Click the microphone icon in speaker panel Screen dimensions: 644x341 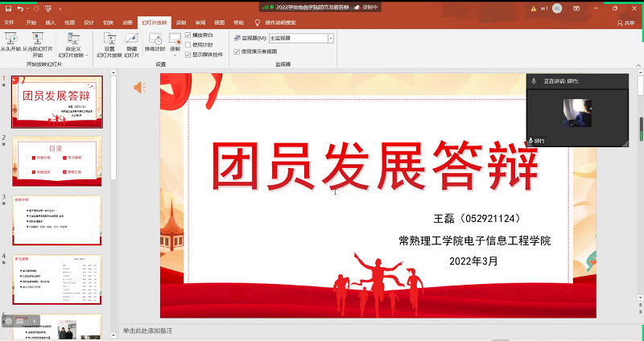click(534, 81)
